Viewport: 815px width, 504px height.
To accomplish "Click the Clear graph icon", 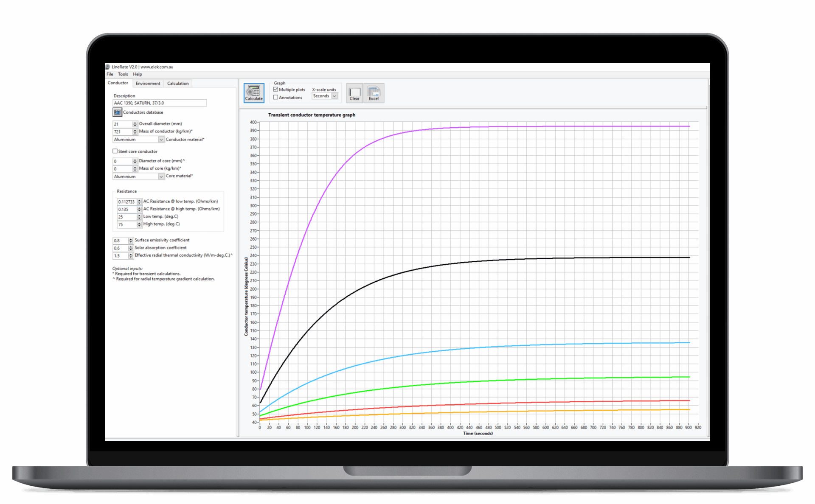I will [354, 93].
